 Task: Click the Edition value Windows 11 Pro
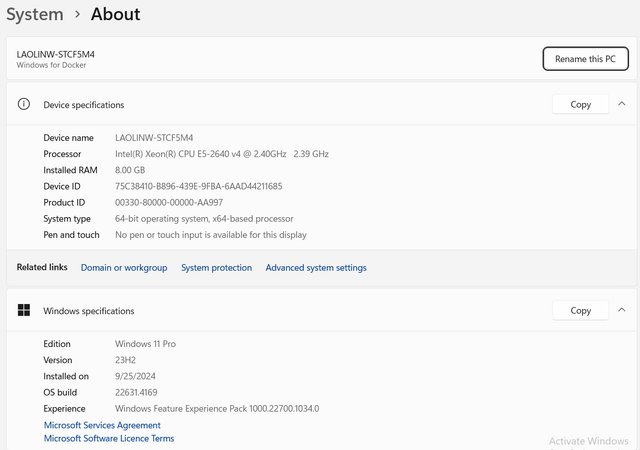click(145, 344)
